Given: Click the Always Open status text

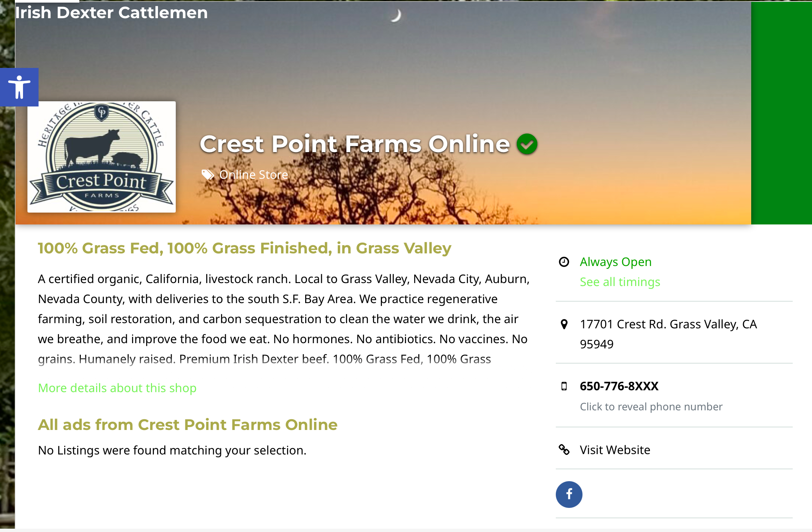Looking at the screenshot, I should 615,262.
